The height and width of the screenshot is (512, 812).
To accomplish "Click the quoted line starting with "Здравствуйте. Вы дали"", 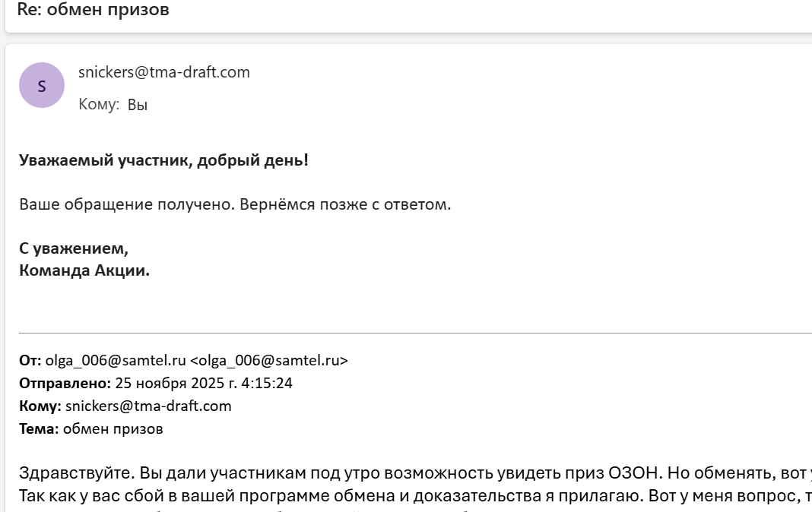I will tap(304, 473).
